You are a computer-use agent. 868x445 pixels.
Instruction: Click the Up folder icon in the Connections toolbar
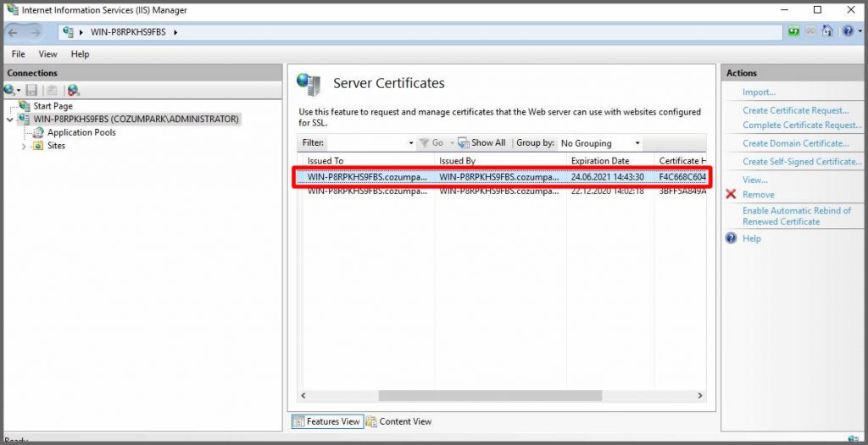(52, 90)
